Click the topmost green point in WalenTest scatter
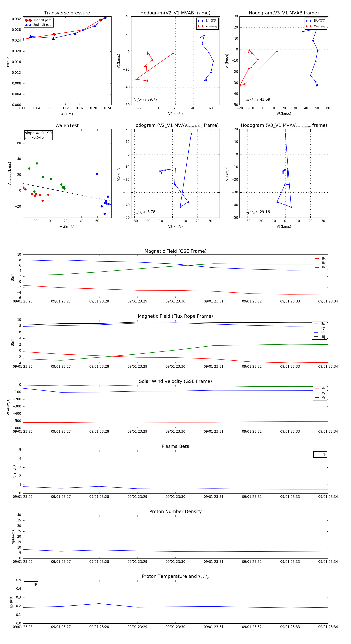Viewport: 351px width, 644px height. point(37,164)
